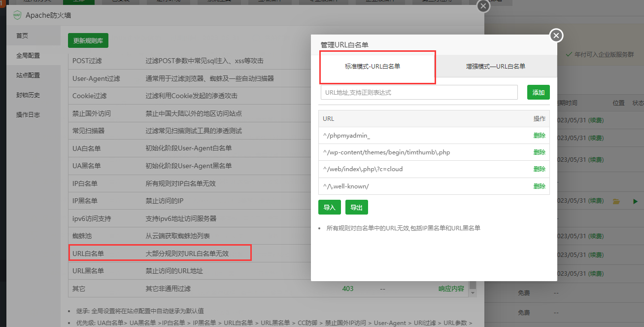Click the ^/wp-content/themes/begin/timthumb\.php URL text
Viewport: 644px width, 327px height.
[x=387, y=152]
